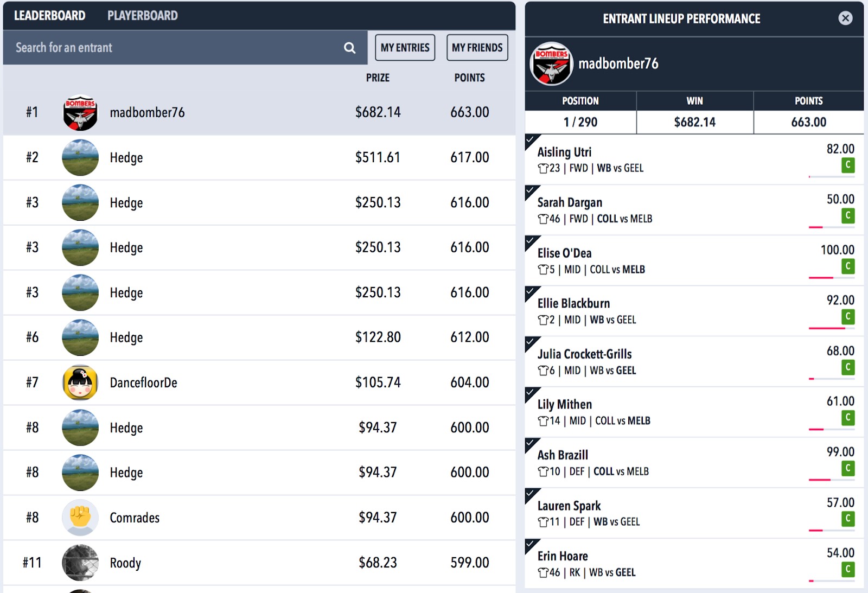
Task: Click checkmark corner on Elise O'Dea card
Action: 531,242
